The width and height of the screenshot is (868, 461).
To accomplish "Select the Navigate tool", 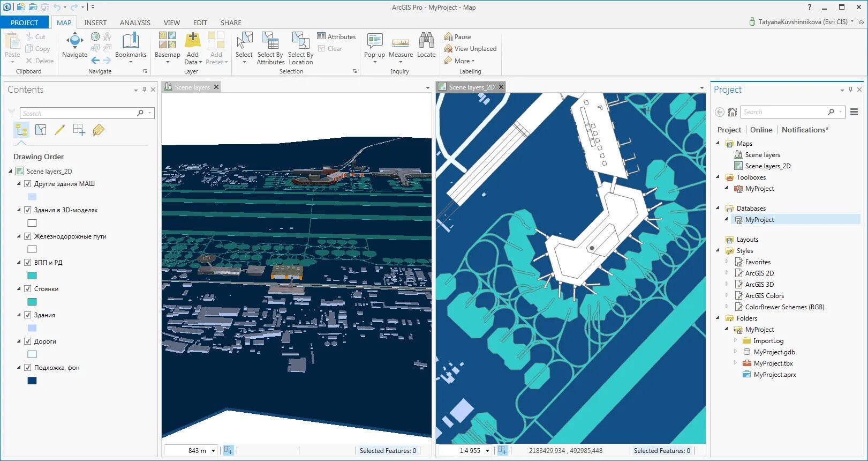I will coord(74,45).
